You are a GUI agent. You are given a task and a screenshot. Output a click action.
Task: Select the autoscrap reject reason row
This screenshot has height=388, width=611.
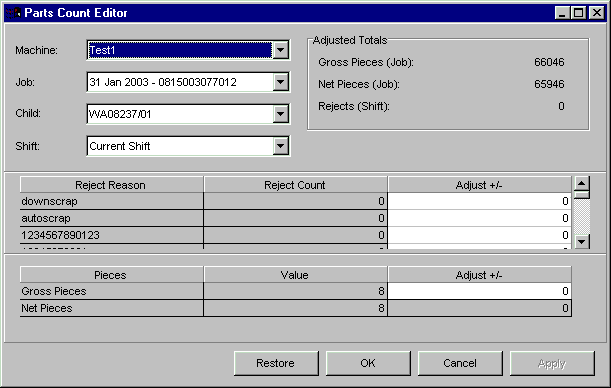coord(111,218)
